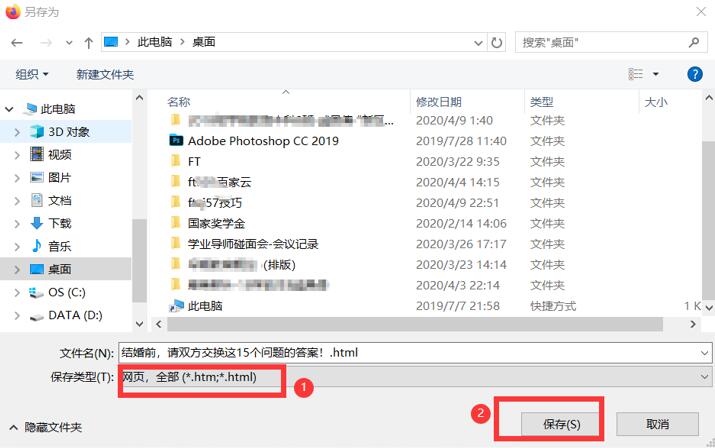Open the 组织 menu
Image resolution: width=715 pixels, height=448 pixels.
click(x=31, y=74)
